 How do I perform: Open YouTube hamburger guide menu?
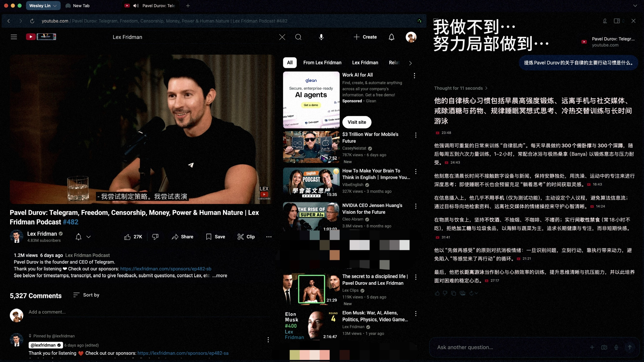(14, 37)
